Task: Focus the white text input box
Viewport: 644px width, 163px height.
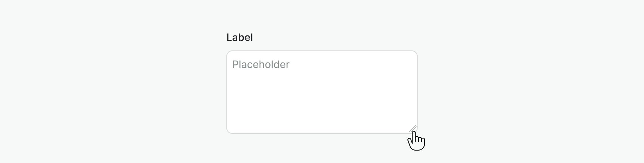Action: (322, 92)
